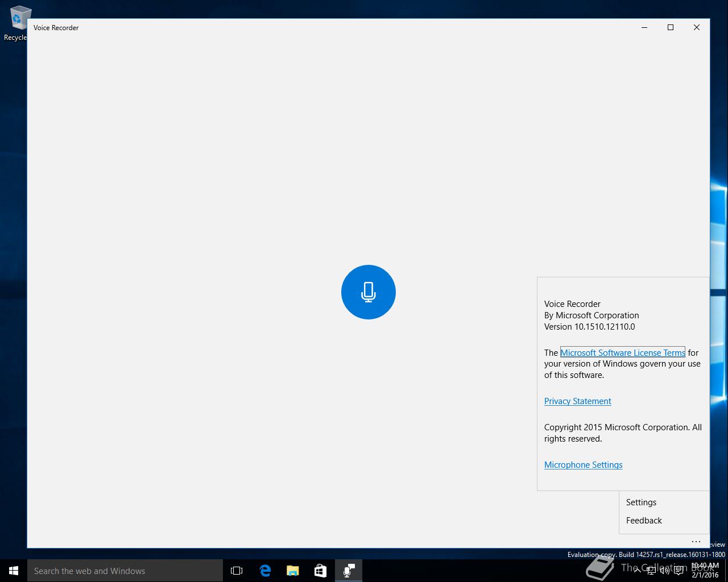The width and height of the screenshot is (728, 582).
Task: Open the Action Center notifications icon
Action: [x=679, y=571]
